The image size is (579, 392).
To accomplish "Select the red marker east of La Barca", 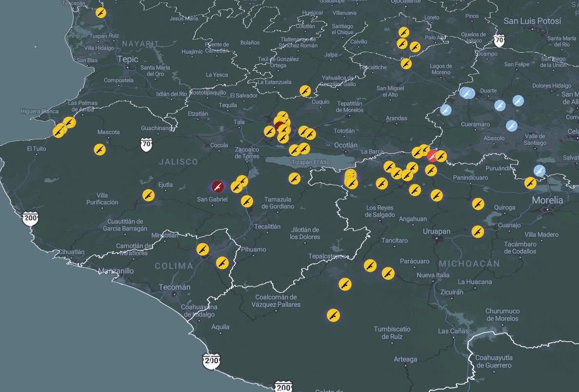I will pos(432,156).
